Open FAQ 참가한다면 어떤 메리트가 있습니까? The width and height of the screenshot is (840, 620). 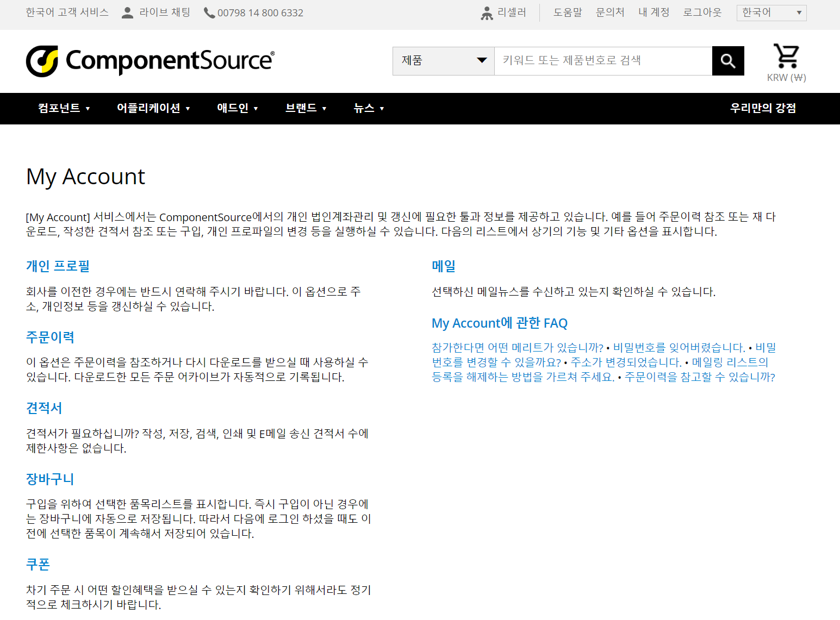point(518,348)
